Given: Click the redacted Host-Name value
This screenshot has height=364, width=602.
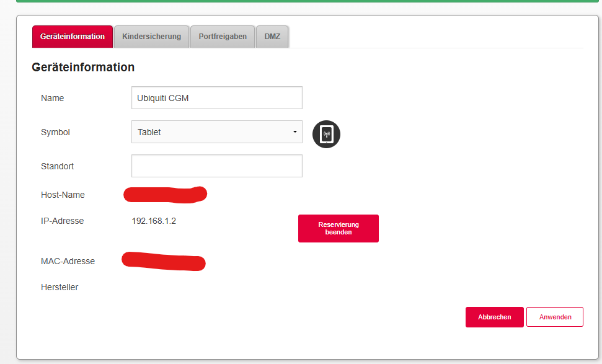Looking at the screenshot, I should 165,195.
